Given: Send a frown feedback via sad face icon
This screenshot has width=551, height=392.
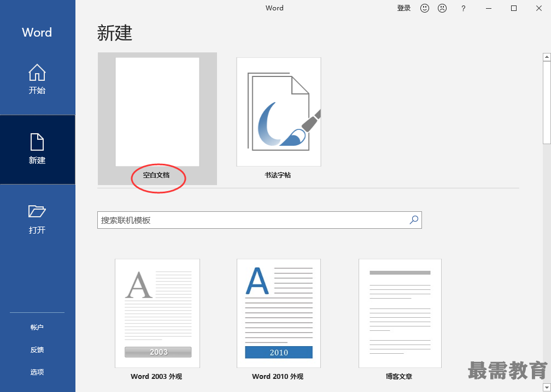Looking at the screenshot, I should (442, 8).
